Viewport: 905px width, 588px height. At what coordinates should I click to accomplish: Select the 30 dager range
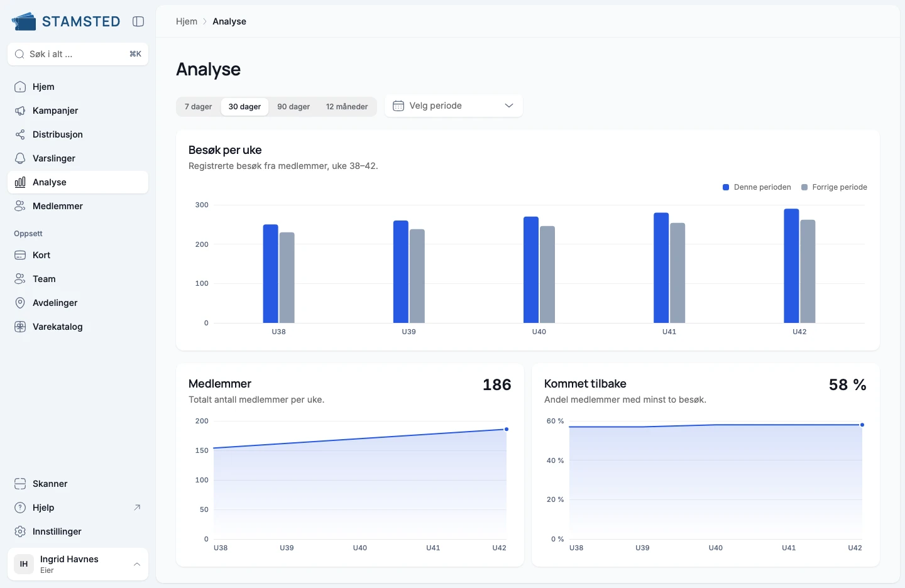point(244,107)
